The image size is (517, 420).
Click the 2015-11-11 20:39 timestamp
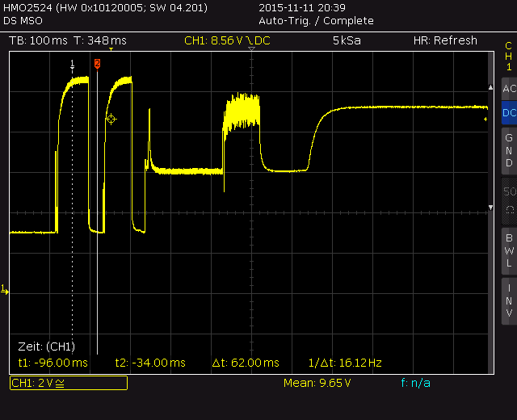[302, 7]
